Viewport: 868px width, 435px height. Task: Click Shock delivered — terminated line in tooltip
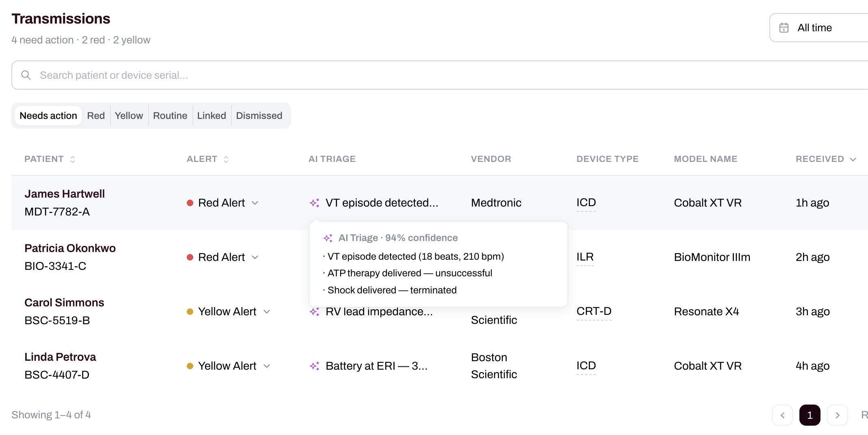coord(390,290)
